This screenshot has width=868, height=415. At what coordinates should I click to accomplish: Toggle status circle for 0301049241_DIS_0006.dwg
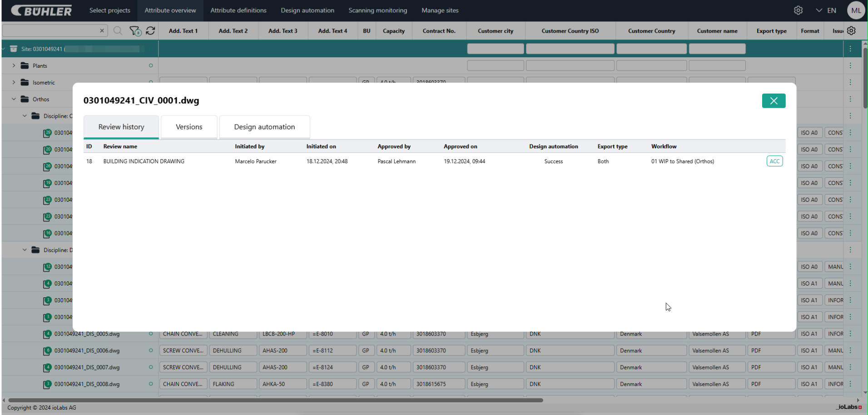(151, 350)
